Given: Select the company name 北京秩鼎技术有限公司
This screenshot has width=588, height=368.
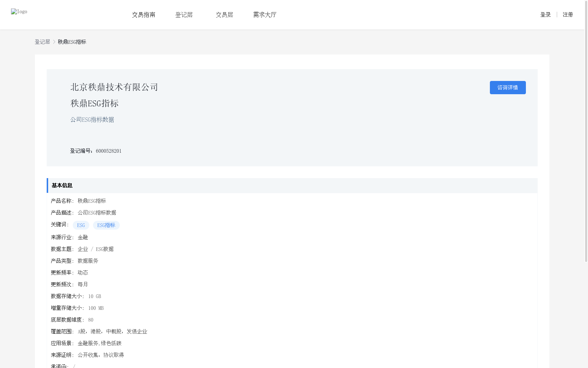Looking at the screenshot, I should pyautogui.click(x=114, y=87).
